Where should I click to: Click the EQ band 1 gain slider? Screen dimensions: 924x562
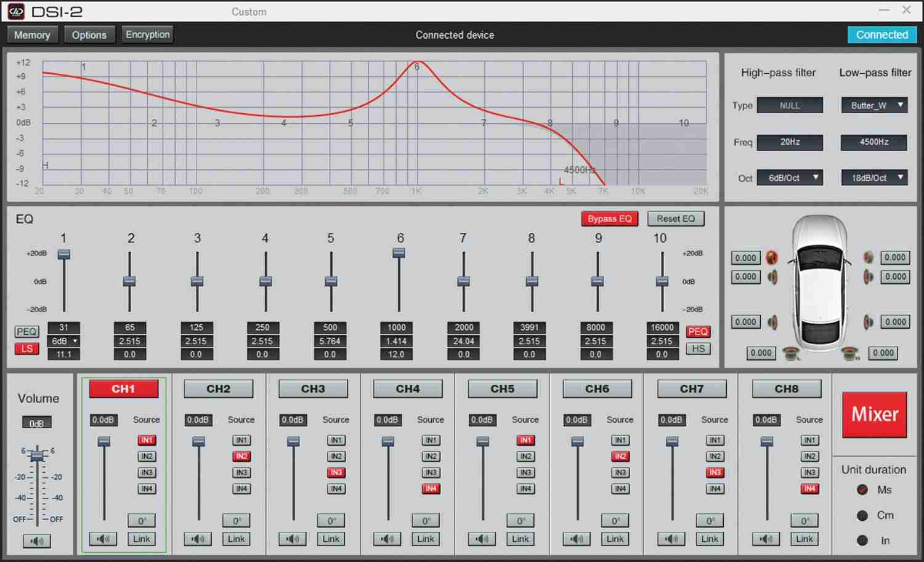click(63, 254)
